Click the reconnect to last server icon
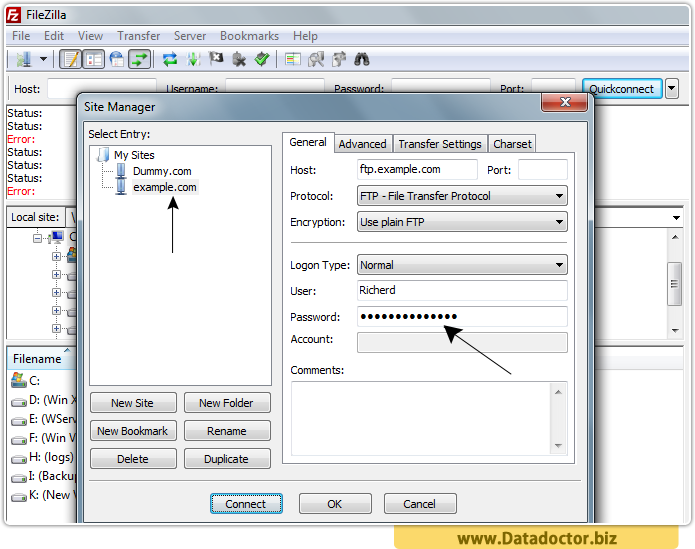 coord(262,59)
